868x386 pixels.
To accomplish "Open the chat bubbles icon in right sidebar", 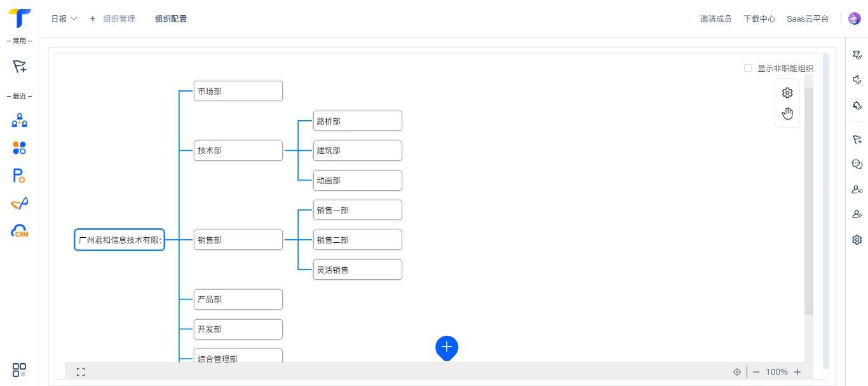I will pos(857,164).
